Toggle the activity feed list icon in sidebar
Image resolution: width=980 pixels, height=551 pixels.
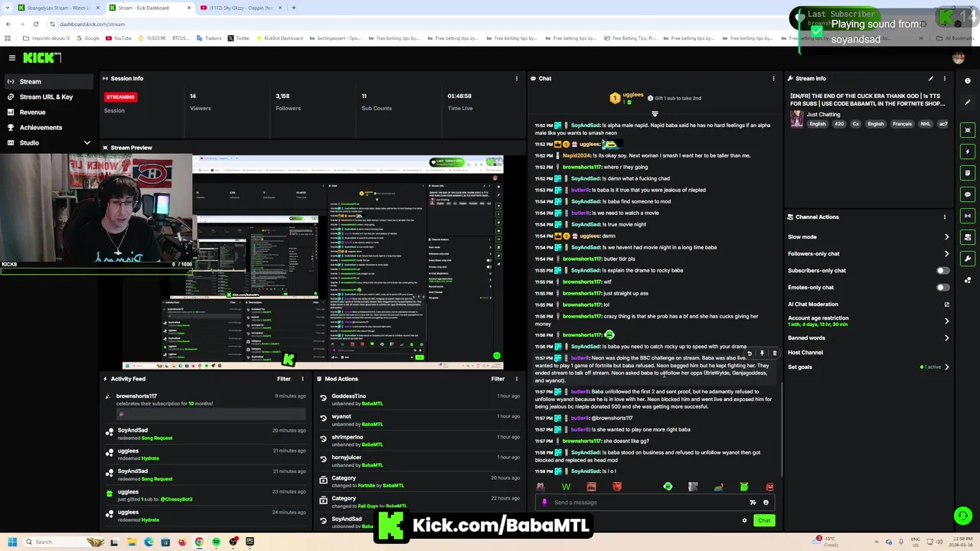point(968,173)
